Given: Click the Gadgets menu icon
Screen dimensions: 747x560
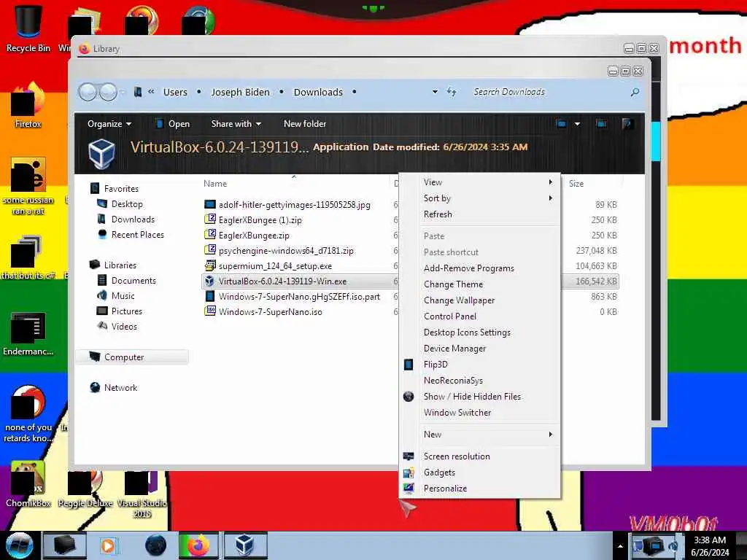Looking at the screenshot, I should (x=409, y=472).
